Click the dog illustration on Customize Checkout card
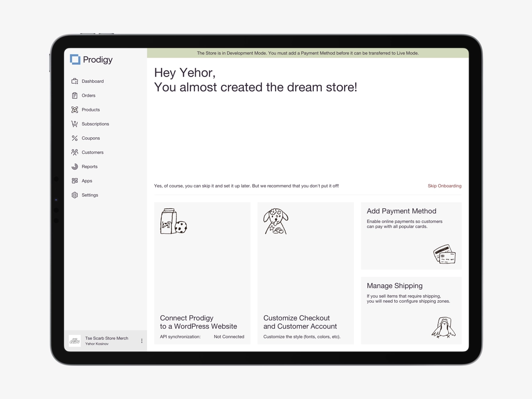This screenshot has height=399, width=532. (276, 221)
